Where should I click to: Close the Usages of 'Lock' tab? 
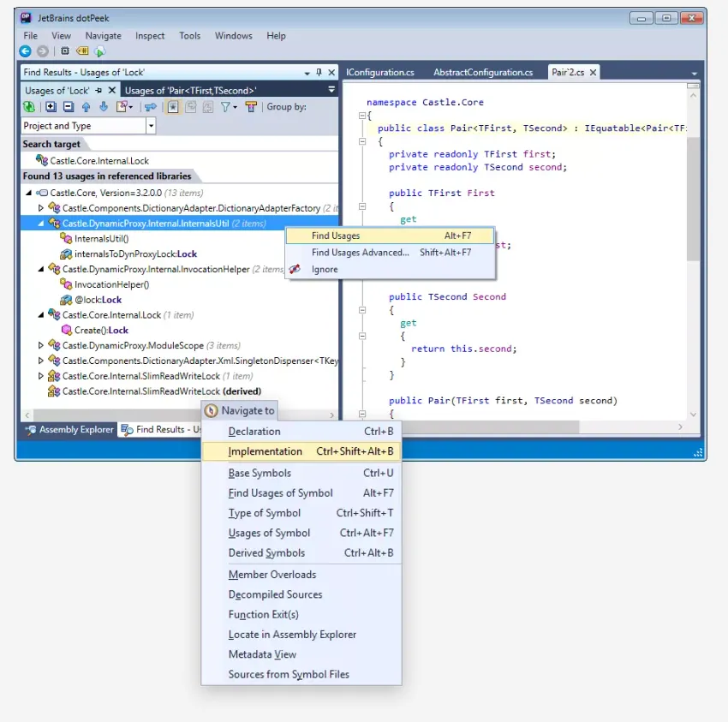click(x=112, y=90)
